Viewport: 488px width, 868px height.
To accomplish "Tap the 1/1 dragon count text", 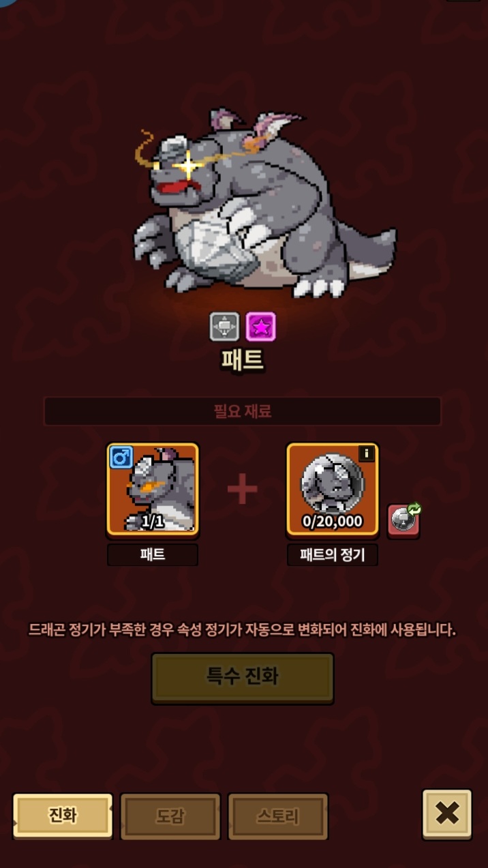I will [153, 522].
